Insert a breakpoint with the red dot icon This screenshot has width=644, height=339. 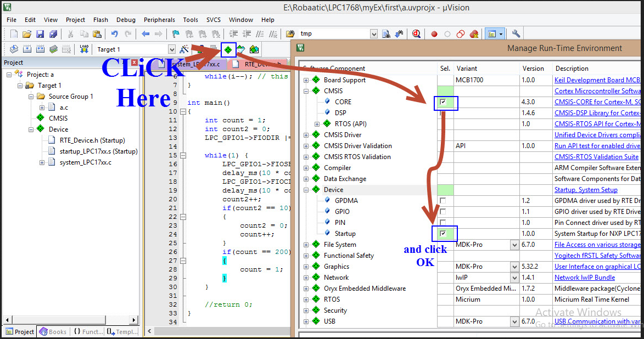pos(434,34)
